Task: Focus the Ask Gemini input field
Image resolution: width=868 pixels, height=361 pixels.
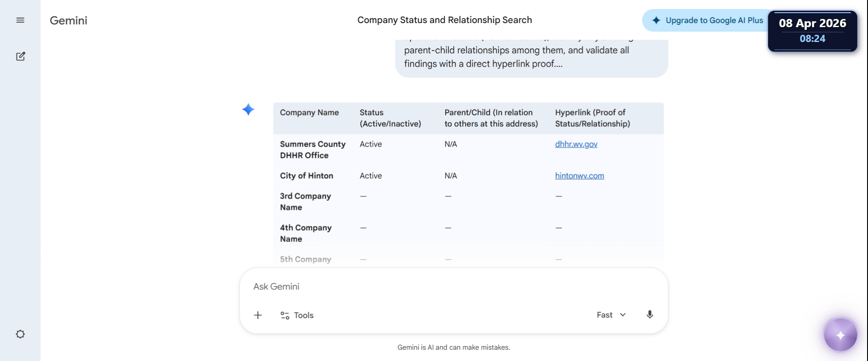Action: click(x=452, y=287)
